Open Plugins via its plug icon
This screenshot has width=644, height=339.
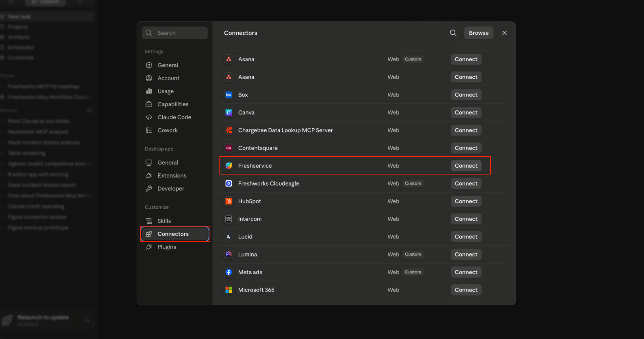[149, 247]
